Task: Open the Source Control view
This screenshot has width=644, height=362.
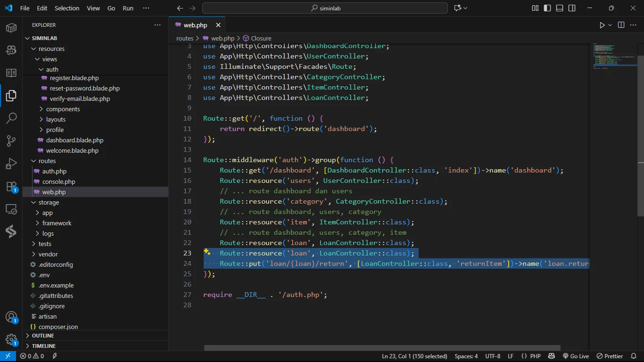Action: 11,141
